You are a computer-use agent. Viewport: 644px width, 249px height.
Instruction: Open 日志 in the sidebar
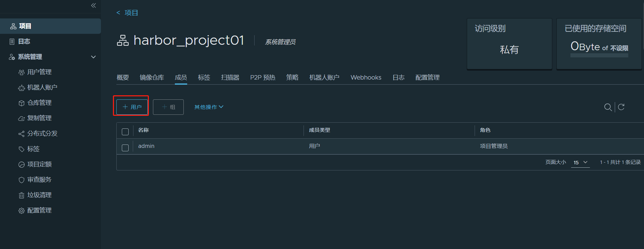(24, 42)
